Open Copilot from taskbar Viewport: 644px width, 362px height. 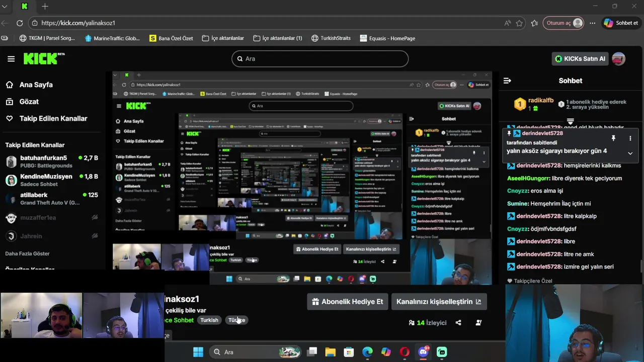(386, 352)
